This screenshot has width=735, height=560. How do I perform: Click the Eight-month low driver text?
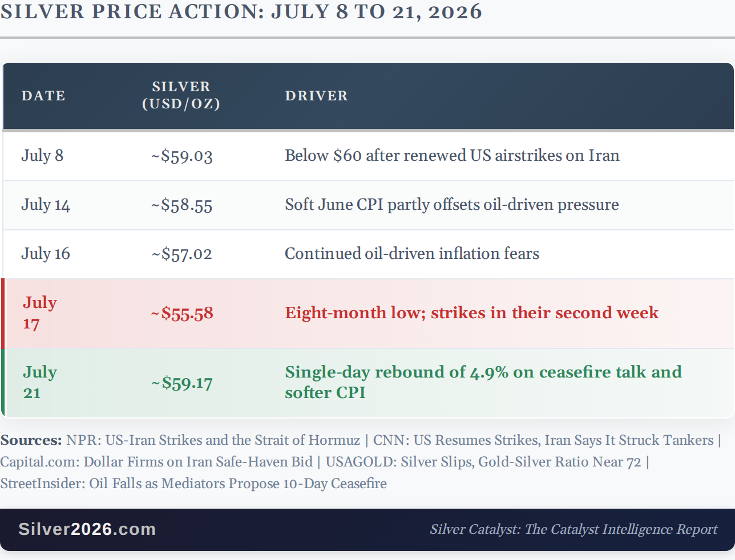(472, 313)
